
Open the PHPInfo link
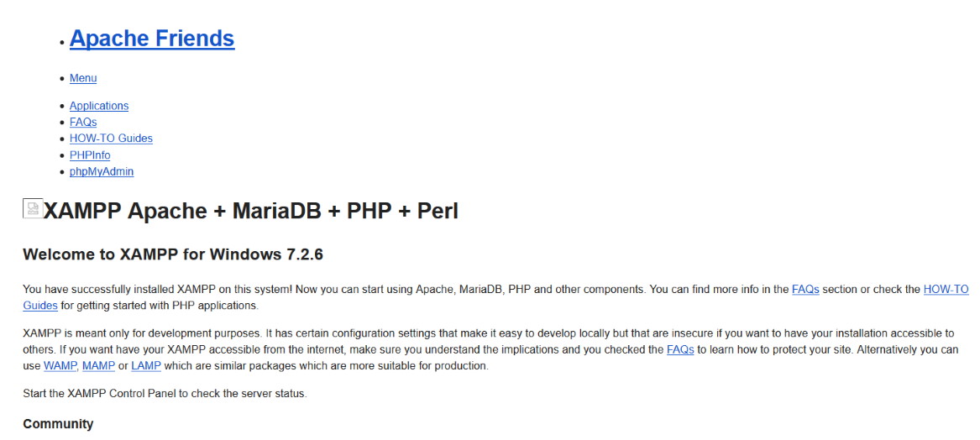point(90,155)
